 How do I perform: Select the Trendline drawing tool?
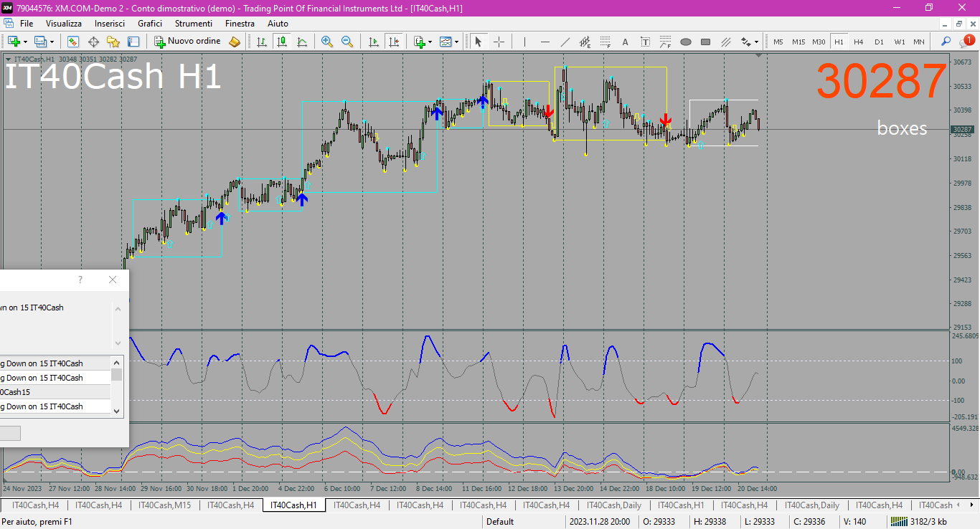tap(565, 42)
